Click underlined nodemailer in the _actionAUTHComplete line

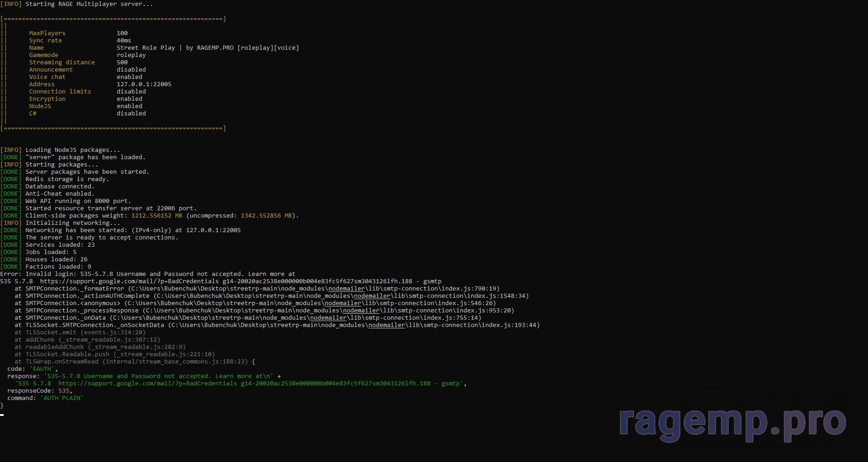(x=372, y=296)
